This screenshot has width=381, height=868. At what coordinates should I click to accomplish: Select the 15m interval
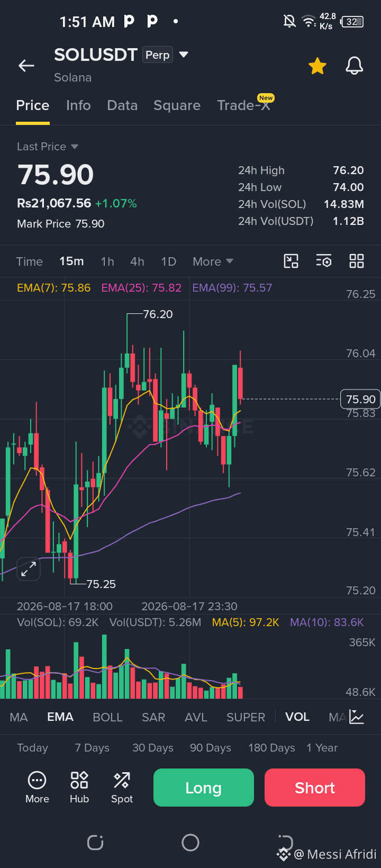point(71,261)
